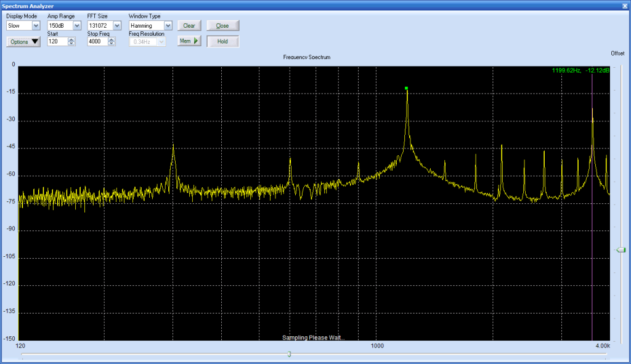Click the vertical Offset slider handle
This screenshot has width=631, height=364.
coord(621,250)
